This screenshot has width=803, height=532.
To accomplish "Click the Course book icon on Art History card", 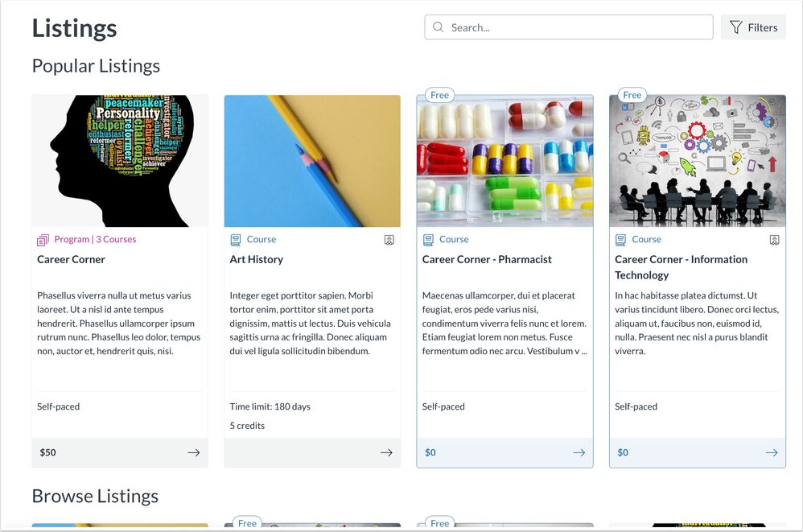I will (236, 239).
